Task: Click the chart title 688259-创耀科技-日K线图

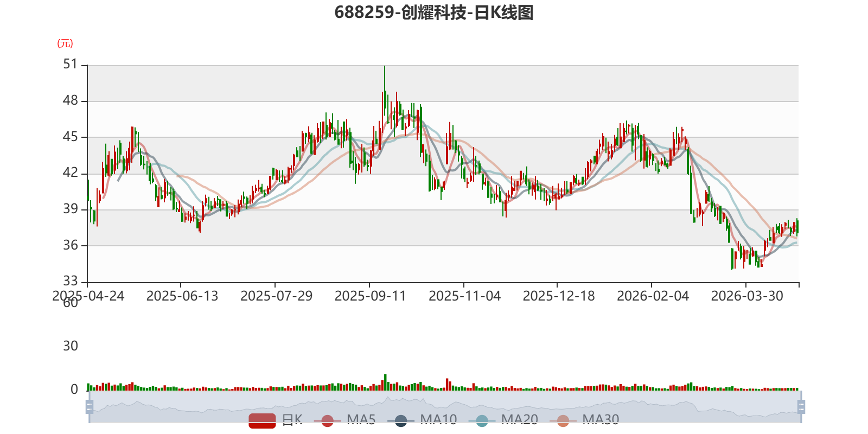Action: click(434, 12)
